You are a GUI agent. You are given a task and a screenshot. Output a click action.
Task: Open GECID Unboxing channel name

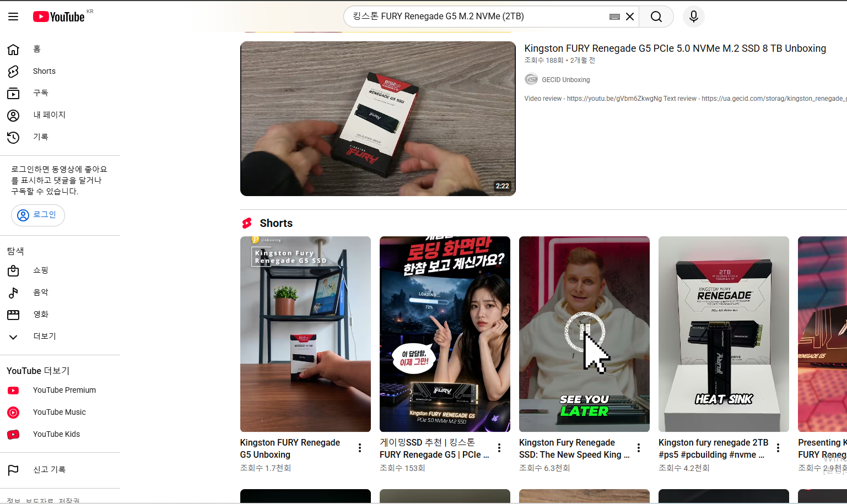tap(565, 80)
